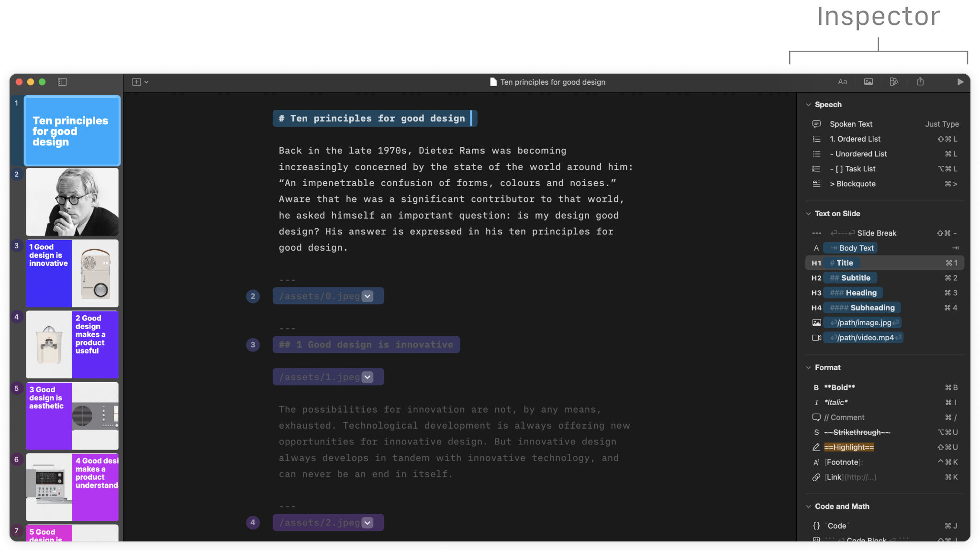Image resolution: width=980 pixels, height=551 pixels.
Task: Open the Aa text format inspector
Action: click(843, 82)
